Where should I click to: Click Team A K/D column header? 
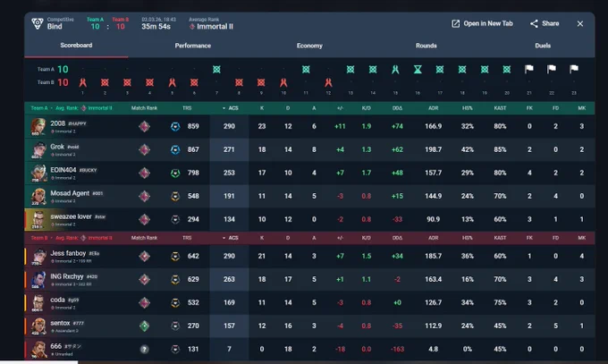[366, 108]
